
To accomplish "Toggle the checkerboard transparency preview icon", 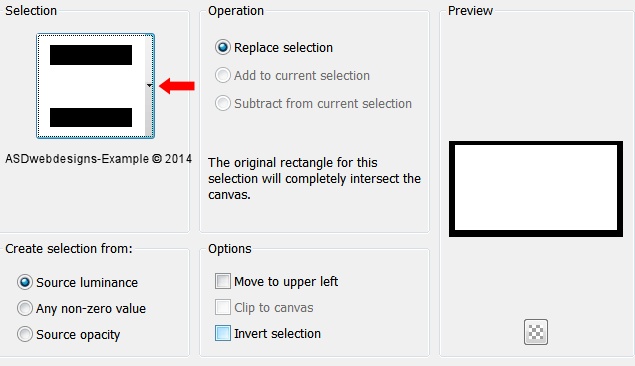I will point(535,332).
